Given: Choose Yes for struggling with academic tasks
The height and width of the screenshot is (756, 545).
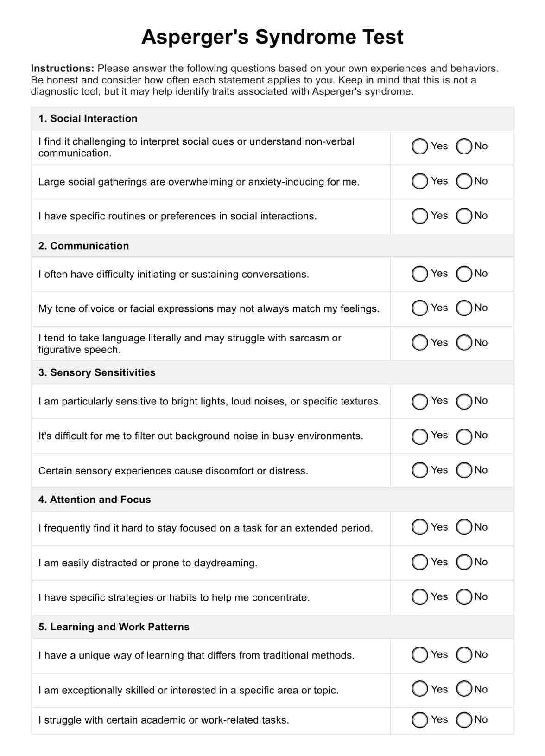Looking at the screenshot, I should tap(419, 720).
